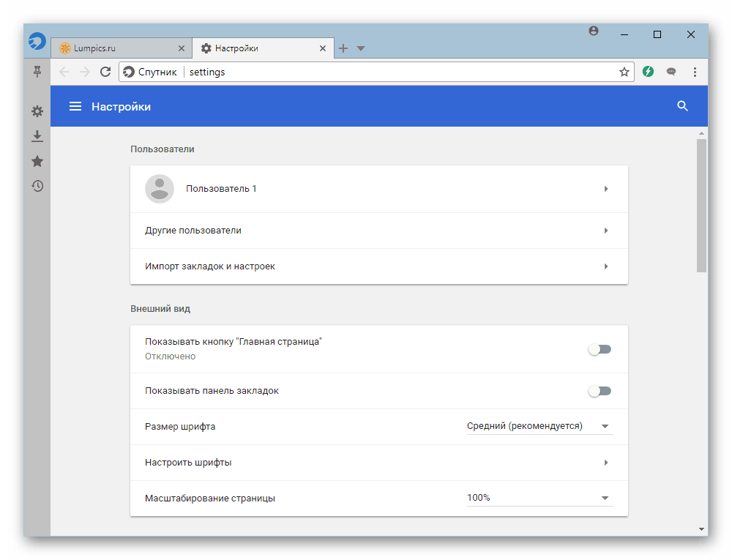Expand the "Настроить шрифты" section
732x560 pixels.
tap(378, 463)
